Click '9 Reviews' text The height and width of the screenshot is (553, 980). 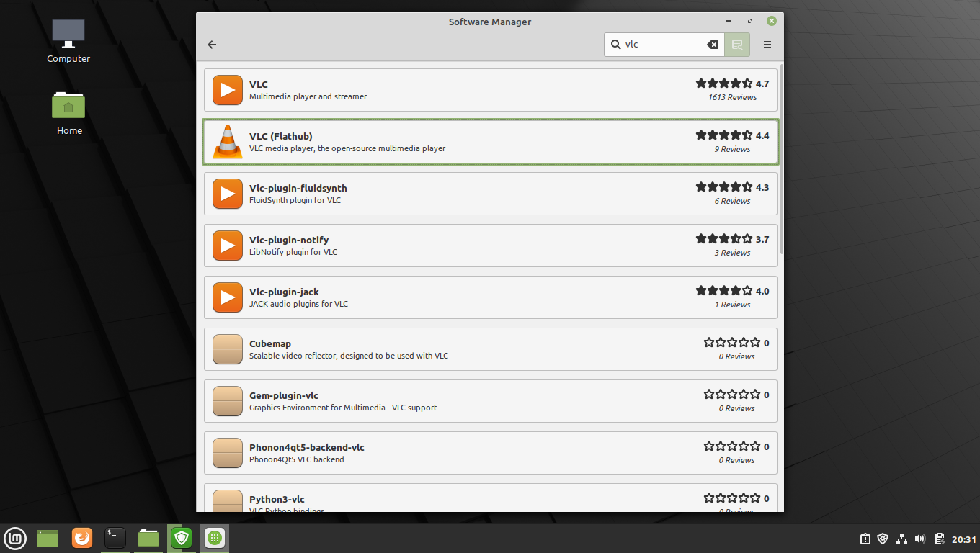tap(733, 149)
